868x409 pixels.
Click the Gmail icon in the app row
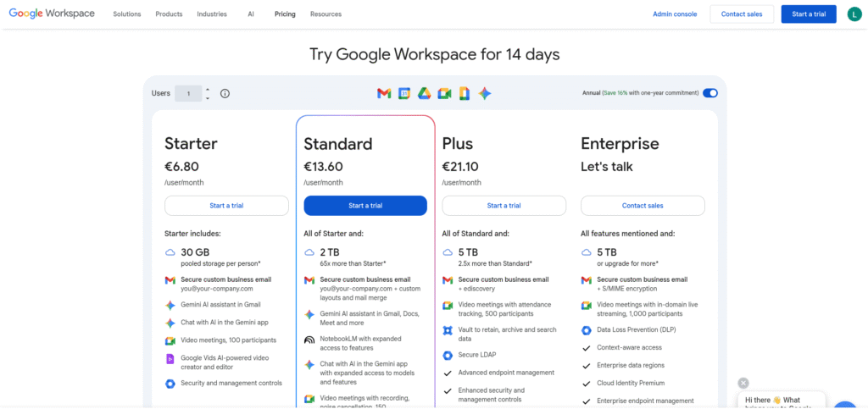[384, 94]
